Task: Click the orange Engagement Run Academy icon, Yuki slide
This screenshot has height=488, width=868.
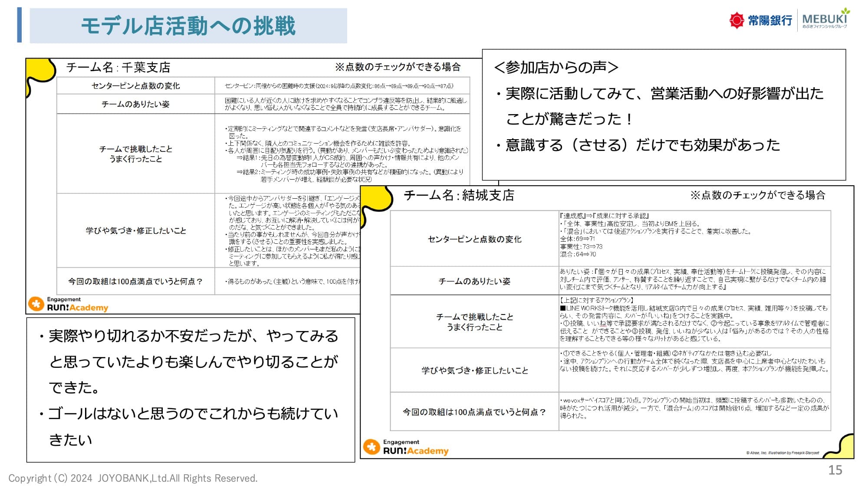Action: tap(372, 447)
